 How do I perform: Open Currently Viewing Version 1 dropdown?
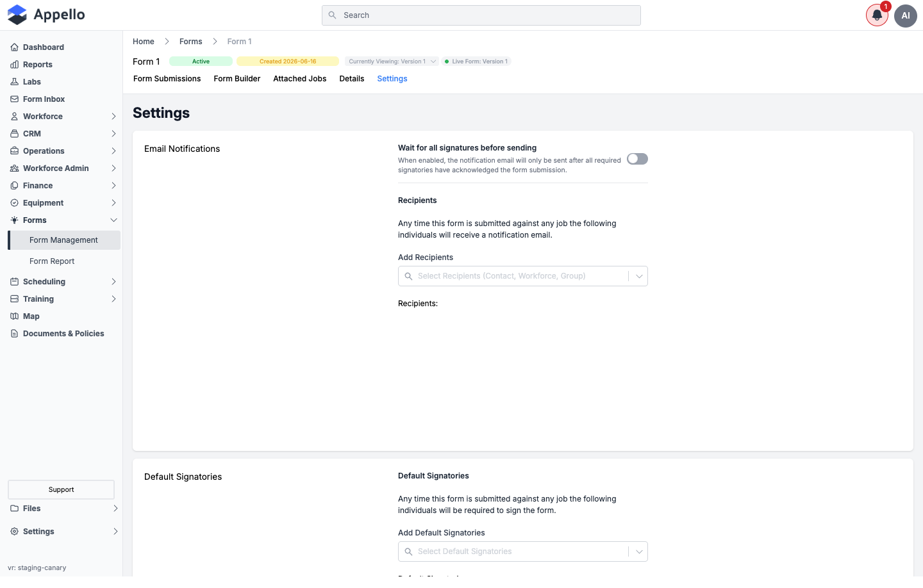tap(392, 61)
